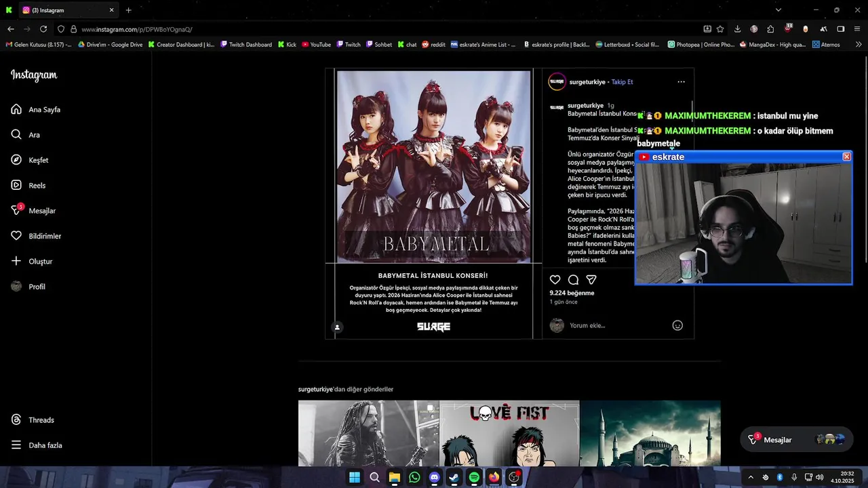The image size is (868, 488).
Task: Open Letterboxd bookmark
Action: coord(627,45)
